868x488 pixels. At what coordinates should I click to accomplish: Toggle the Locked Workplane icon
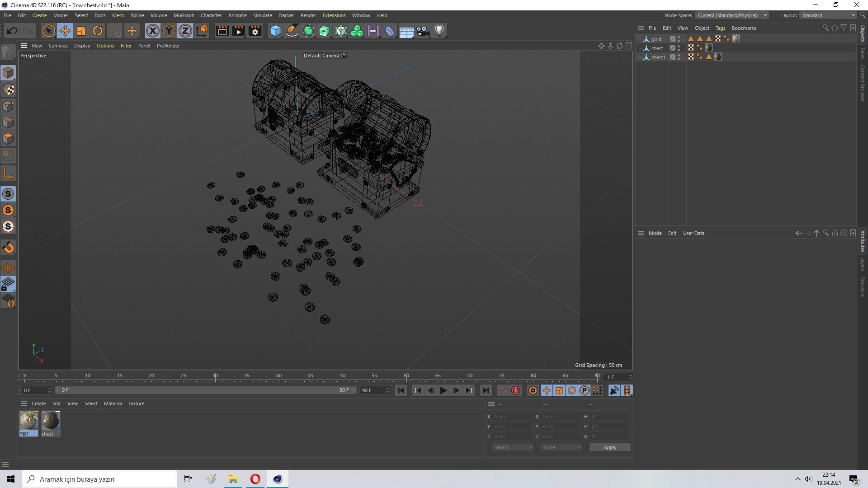(x=8, y=284)
